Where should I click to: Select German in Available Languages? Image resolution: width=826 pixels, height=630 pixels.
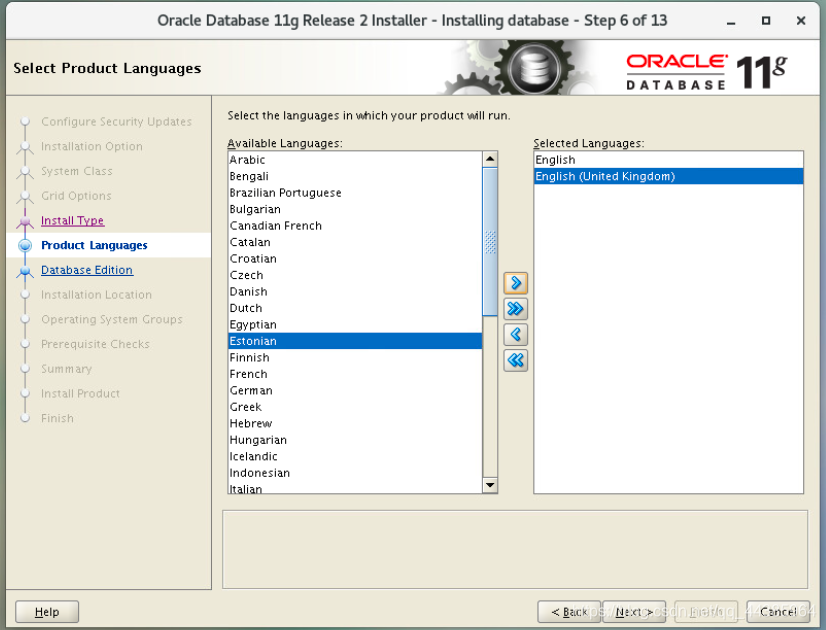(355, 390)
